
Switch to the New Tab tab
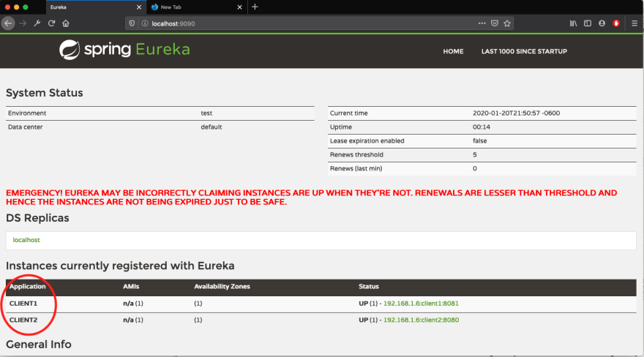coord(197,7)
